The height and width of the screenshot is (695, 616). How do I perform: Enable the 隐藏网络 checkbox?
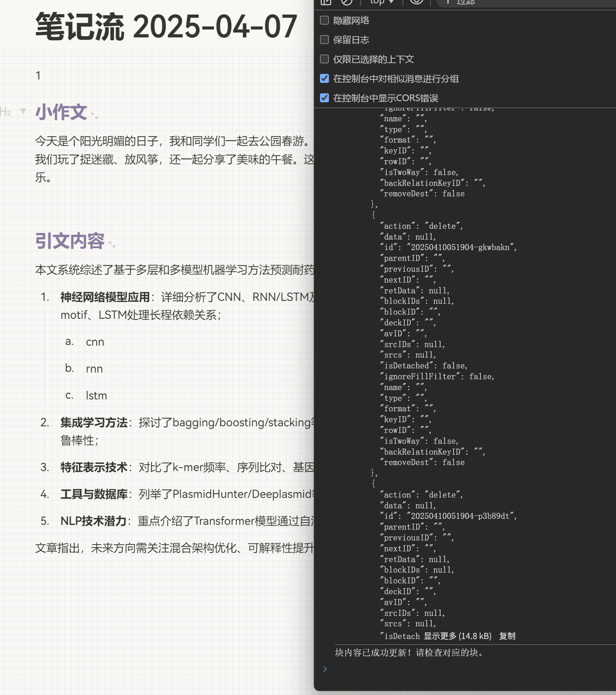[x=324, y=20]
